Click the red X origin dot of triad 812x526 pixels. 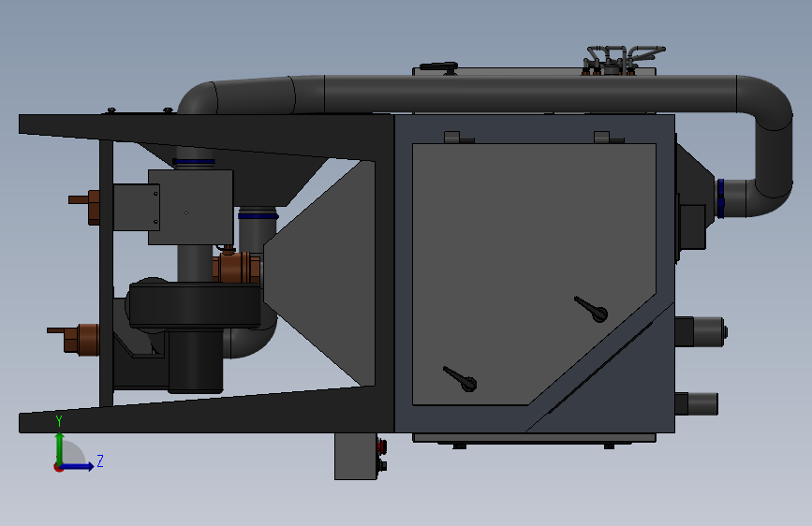tap(57, 467)
